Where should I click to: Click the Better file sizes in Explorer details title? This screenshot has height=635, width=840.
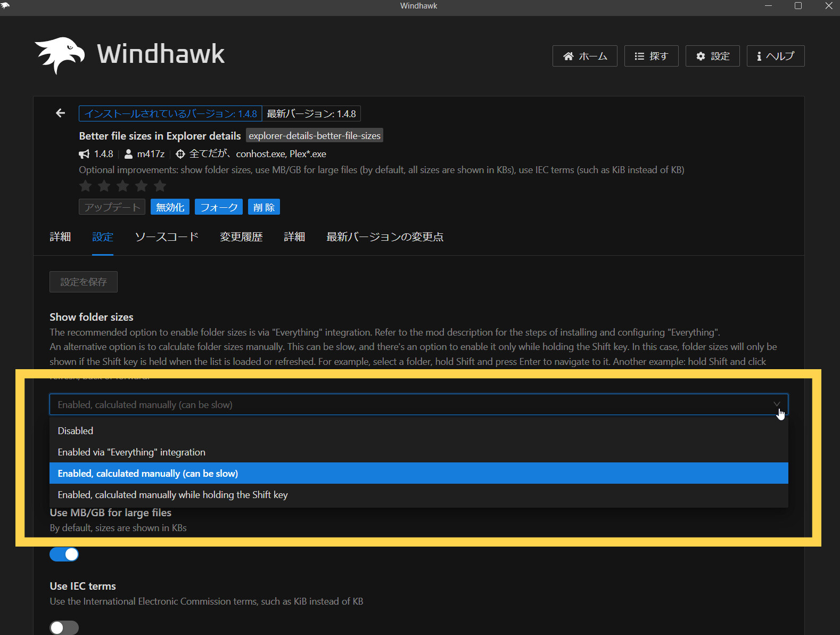tap(160, 136)
